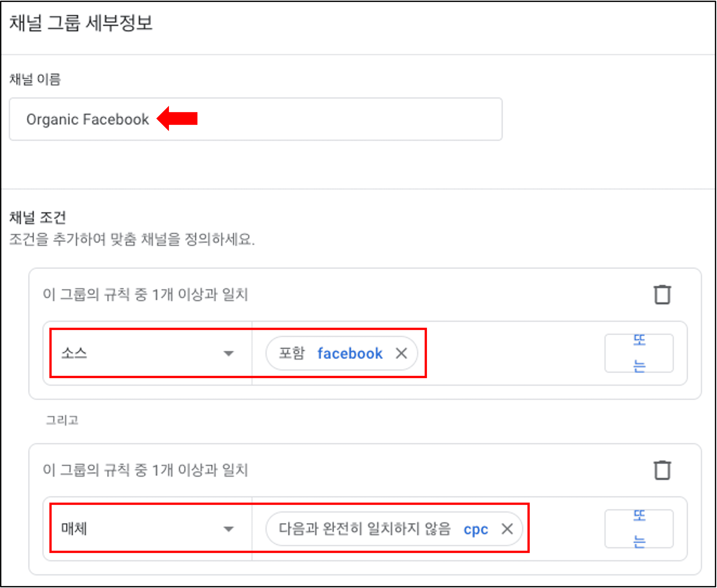This screenshot has height=588, width=717.
Task: Remove the cpc condition chip with X
Action: point(507,529)
